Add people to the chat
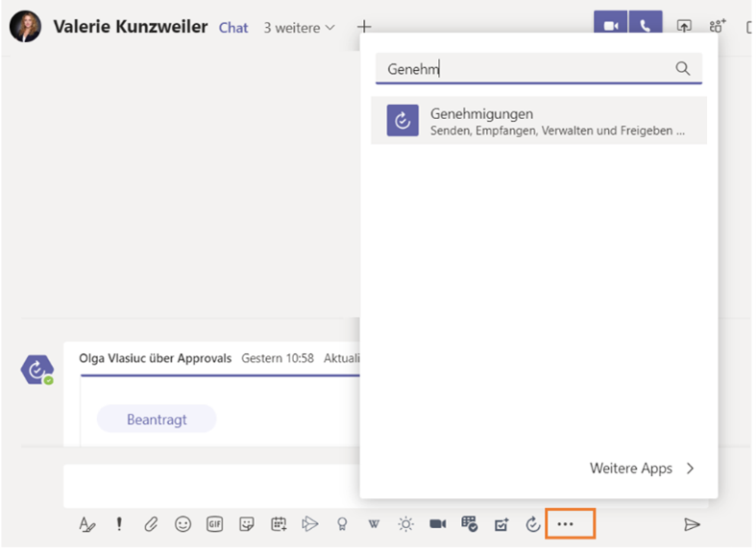This screenshot has width=756, height=553. pyautogui.click(x=718, y=26)
